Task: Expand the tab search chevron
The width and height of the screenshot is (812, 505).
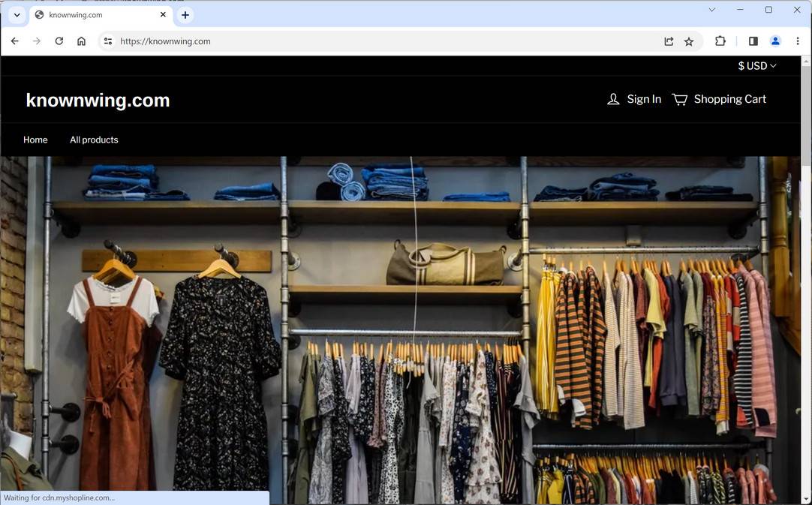Action: [17, 14]
